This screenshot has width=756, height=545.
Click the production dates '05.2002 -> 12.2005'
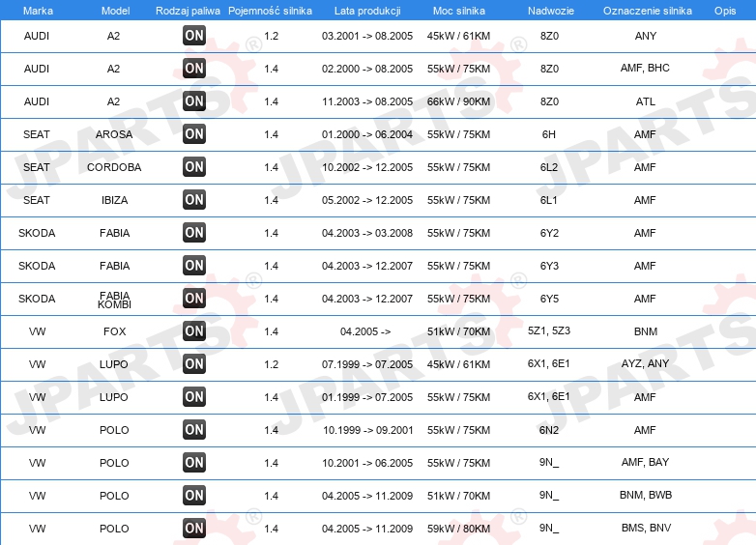pyautogui.click(x=367, y=200)
